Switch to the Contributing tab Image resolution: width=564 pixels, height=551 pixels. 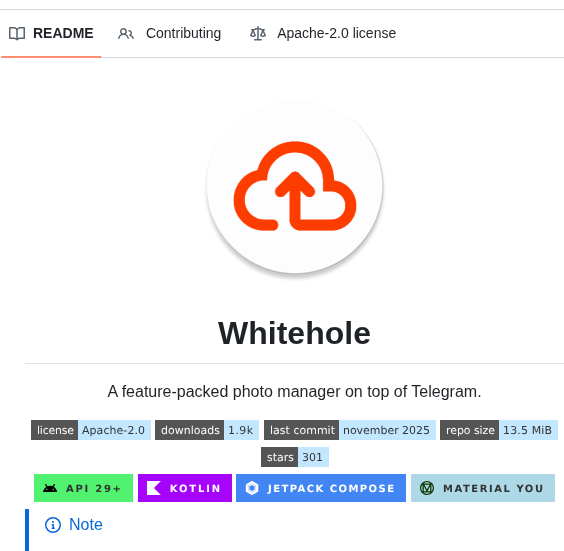pos(169,33)
